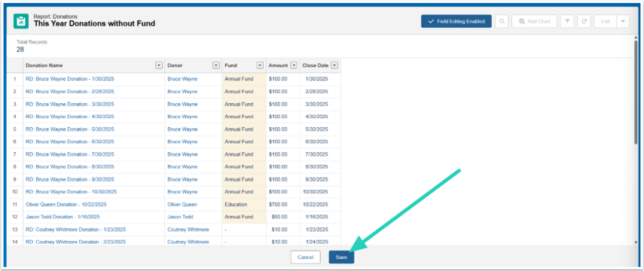Open Oliver Queen donor link
This screenshot has height=271, width=644.
pos(182,205)
